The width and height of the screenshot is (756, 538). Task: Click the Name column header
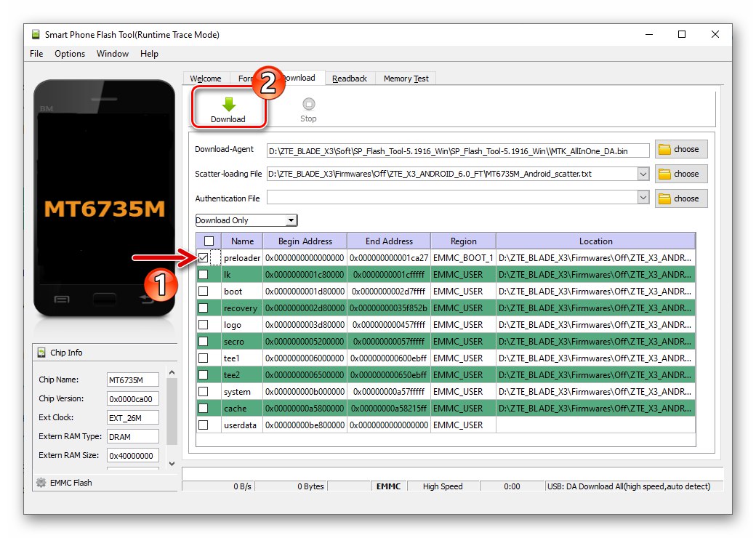pyautogui.click(x=242, y=241)
